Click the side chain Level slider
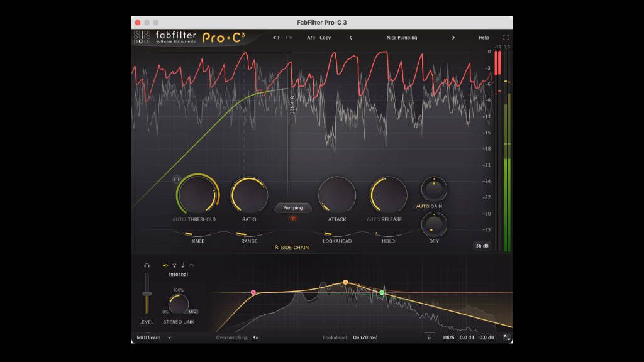 coord(147,293)
